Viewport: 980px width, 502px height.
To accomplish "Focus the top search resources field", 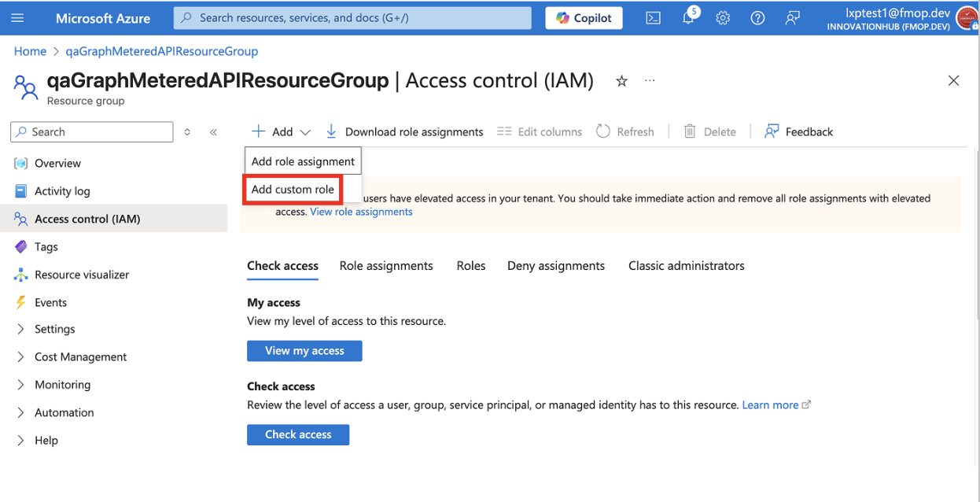I will 352,18.
